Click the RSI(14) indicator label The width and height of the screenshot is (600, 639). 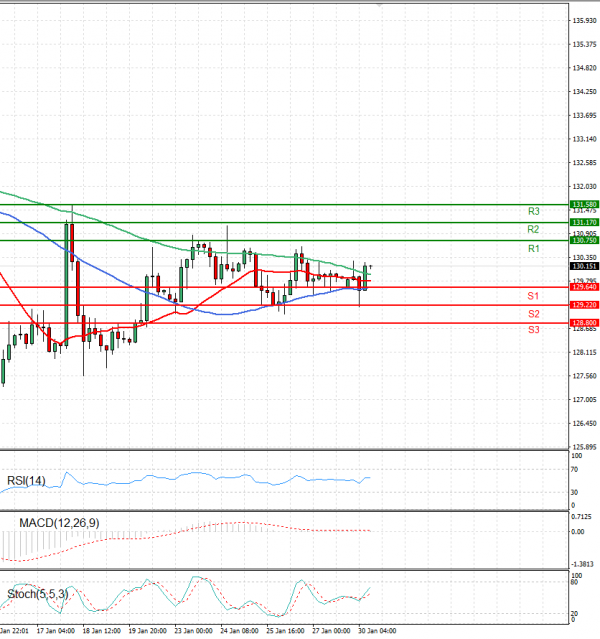pos(26,481)
